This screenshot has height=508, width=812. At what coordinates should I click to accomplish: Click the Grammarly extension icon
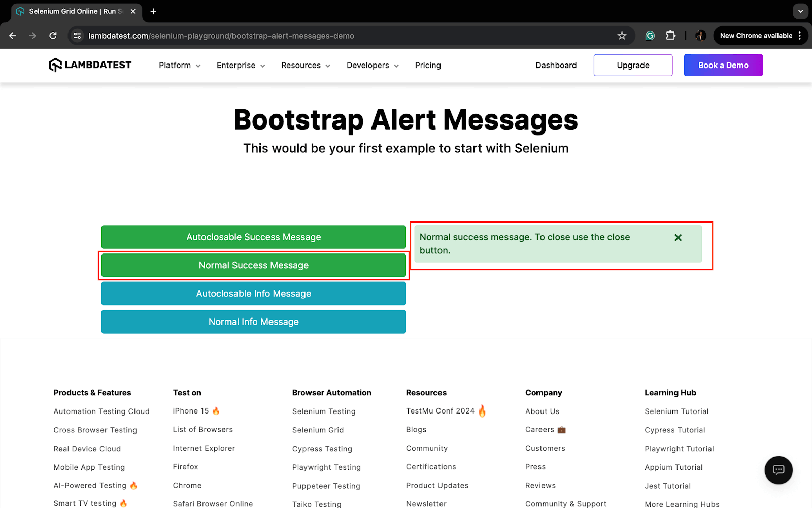tap(650, 36)
